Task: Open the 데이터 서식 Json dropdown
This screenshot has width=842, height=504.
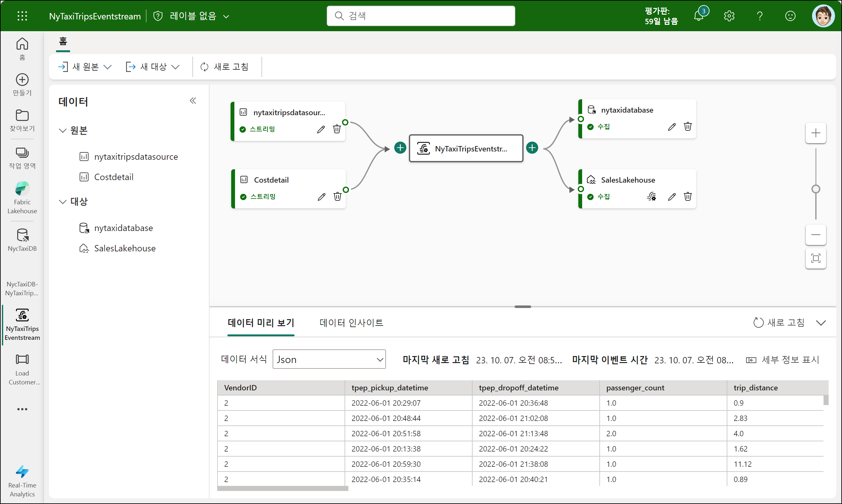Action: tap(329, 359)
